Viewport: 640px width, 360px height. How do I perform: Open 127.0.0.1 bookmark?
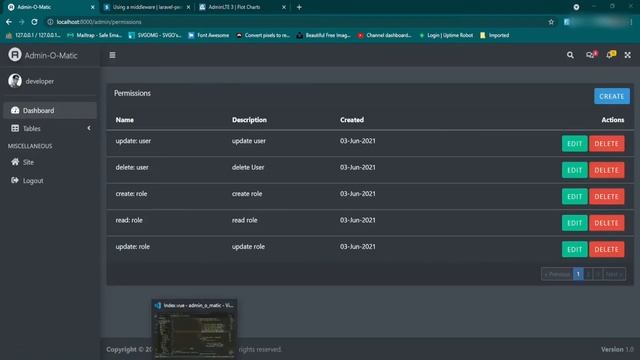pos(33,36)
